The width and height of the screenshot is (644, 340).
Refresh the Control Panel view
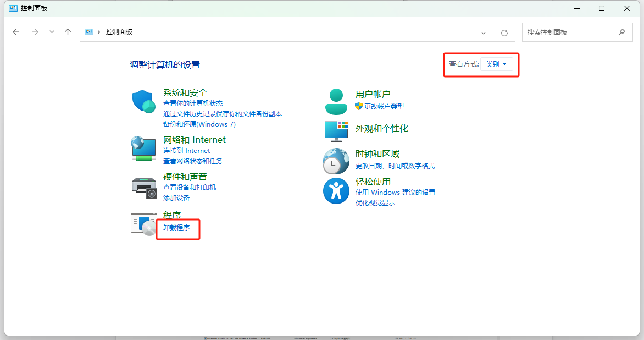504,32
